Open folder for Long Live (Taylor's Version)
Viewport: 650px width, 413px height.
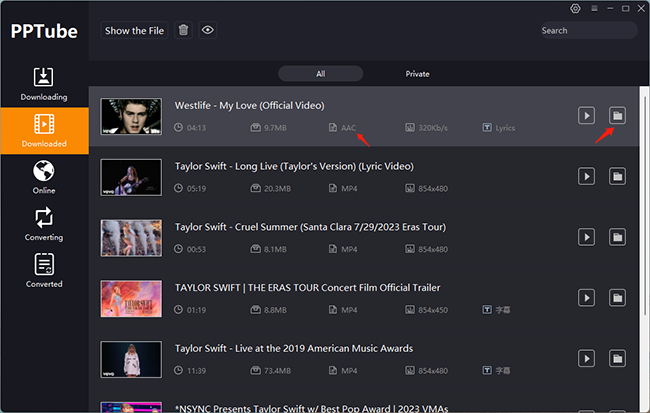pyautogui.click(x=617, y=176)
